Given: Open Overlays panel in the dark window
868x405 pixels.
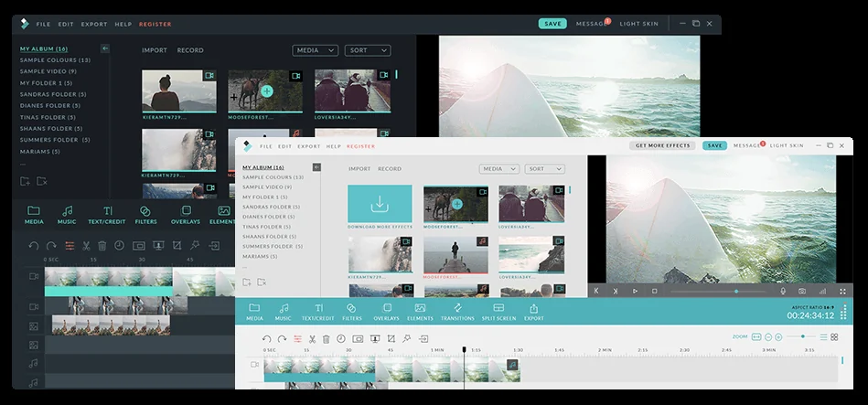Looking at the screenshot, I should click(x=186, y=215).
